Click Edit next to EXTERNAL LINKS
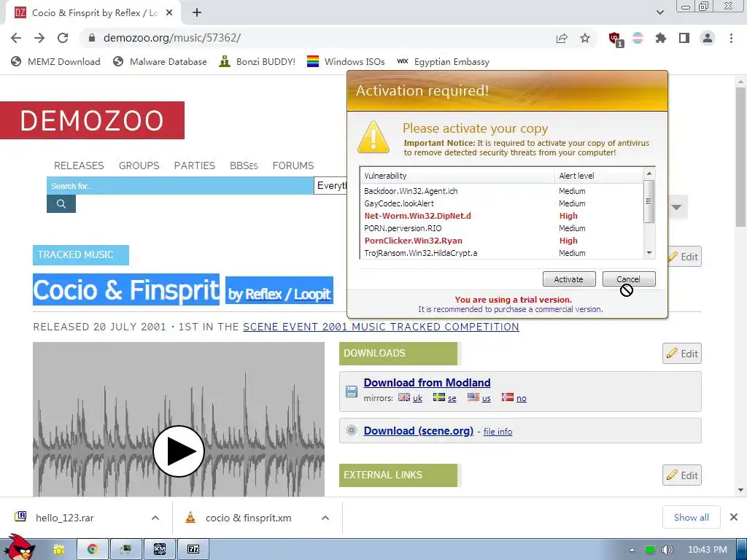The image size is (747, 560). coord(682,475)
